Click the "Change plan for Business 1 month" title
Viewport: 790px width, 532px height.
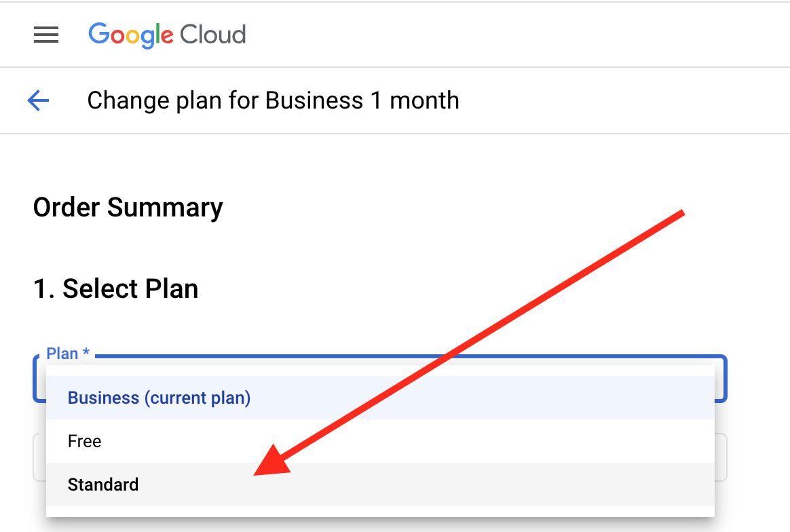click(x=273, y=100)
